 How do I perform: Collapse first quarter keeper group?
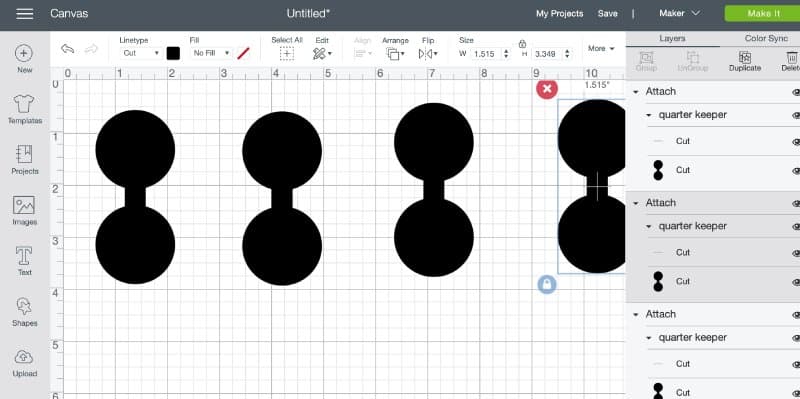649,115
